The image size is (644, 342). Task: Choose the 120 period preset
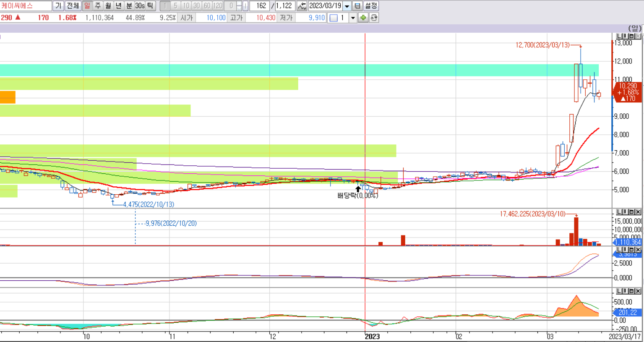pos(218,6)
